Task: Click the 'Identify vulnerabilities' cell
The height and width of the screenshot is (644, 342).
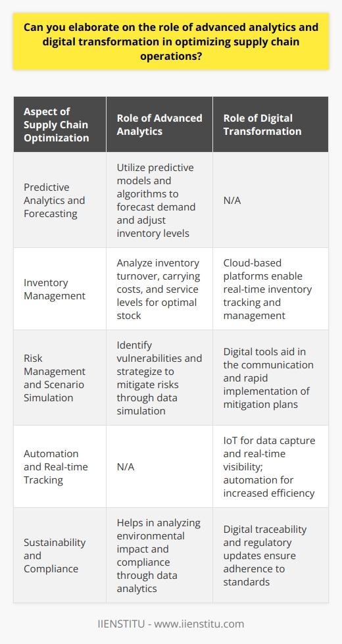Action: click(x=159, y=378)
